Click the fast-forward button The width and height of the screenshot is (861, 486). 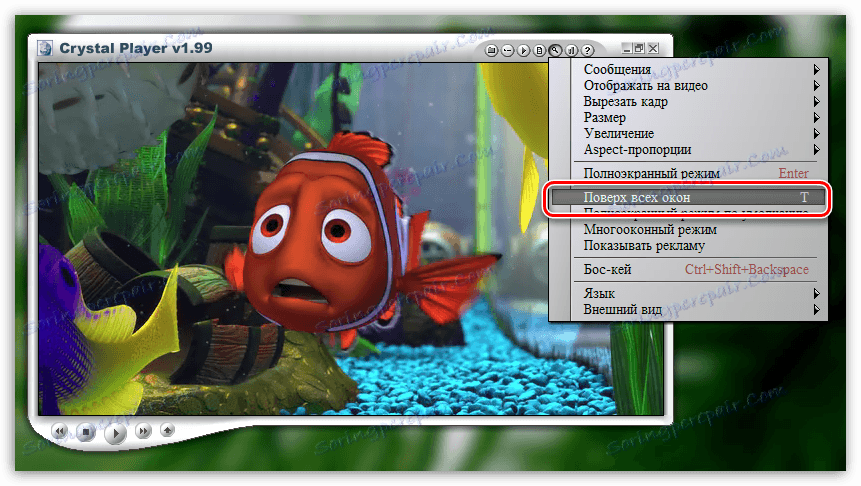click(x=143, y=432)
